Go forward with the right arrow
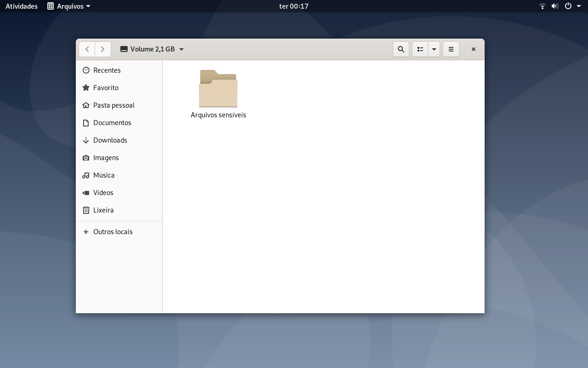The width and height of the screenshot is (588, 368). click(x=103, y=49)
